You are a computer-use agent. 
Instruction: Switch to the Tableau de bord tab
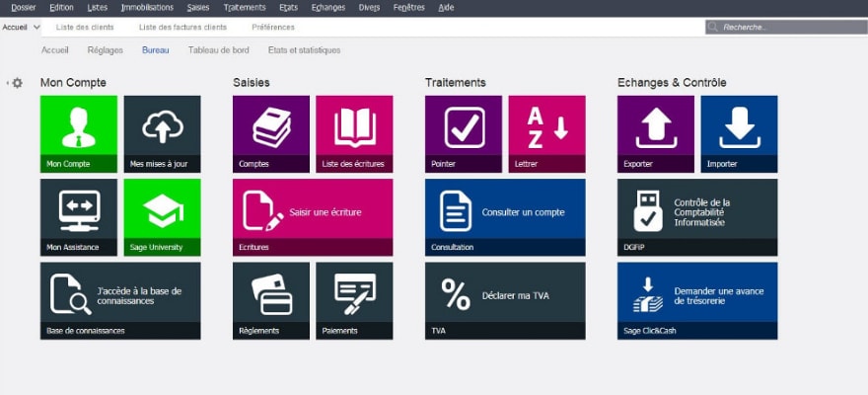218,50
